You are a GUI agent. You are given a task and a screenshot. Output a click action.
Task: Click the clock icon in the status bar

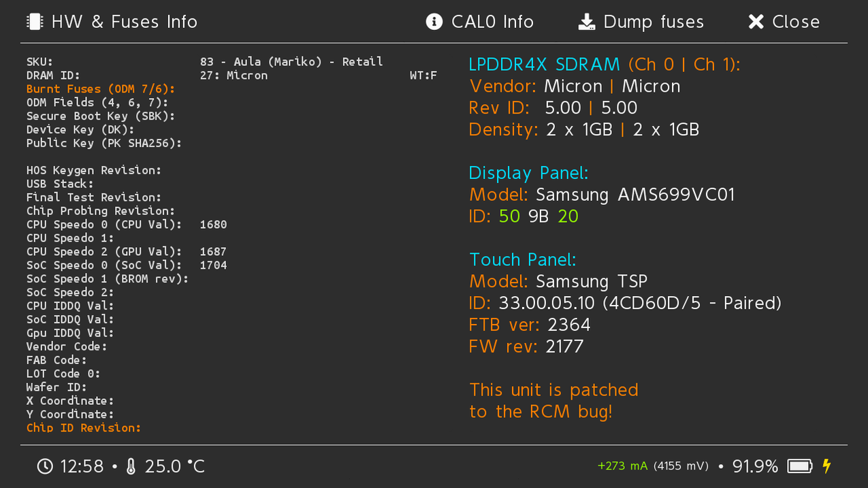click(x=45, y=466)
